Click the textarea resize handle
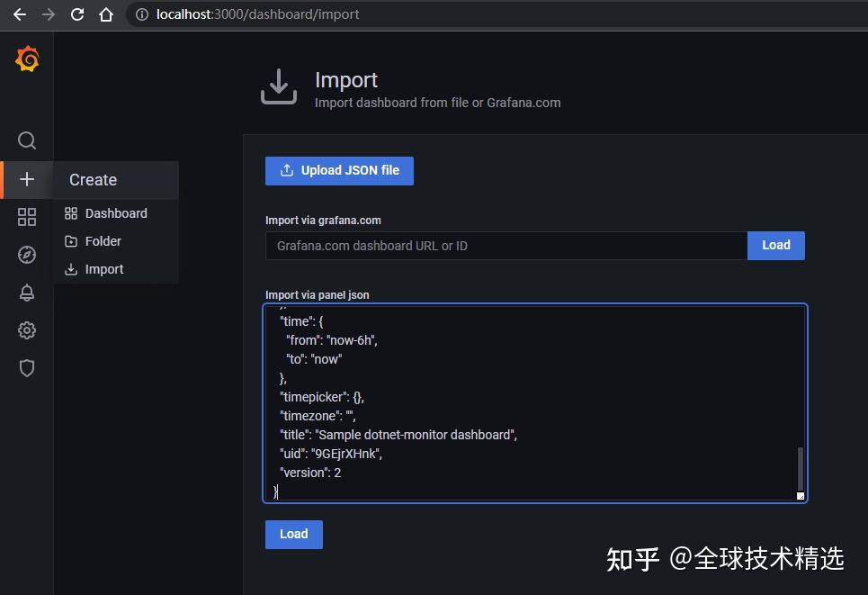 801,495
